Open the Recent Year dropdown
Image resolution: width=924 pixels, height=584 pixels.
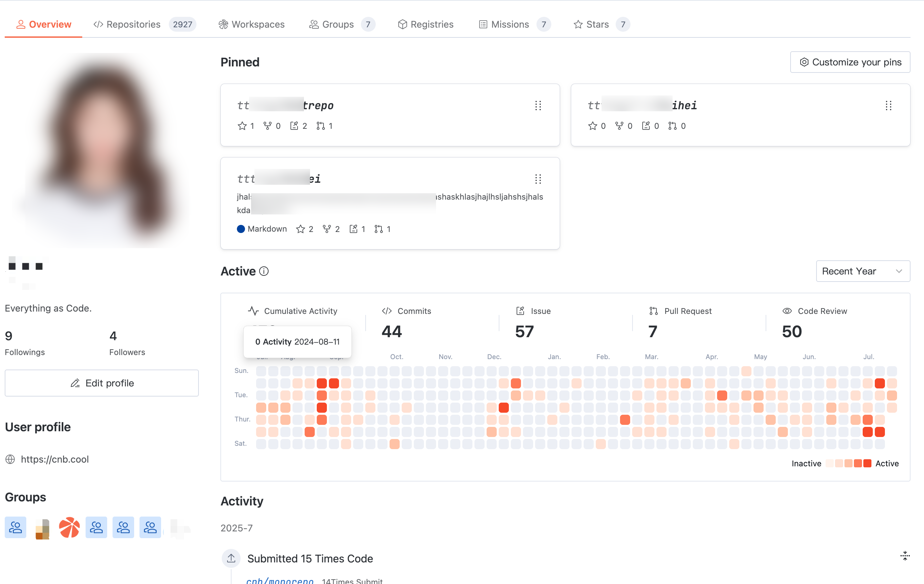coord(862,271)
